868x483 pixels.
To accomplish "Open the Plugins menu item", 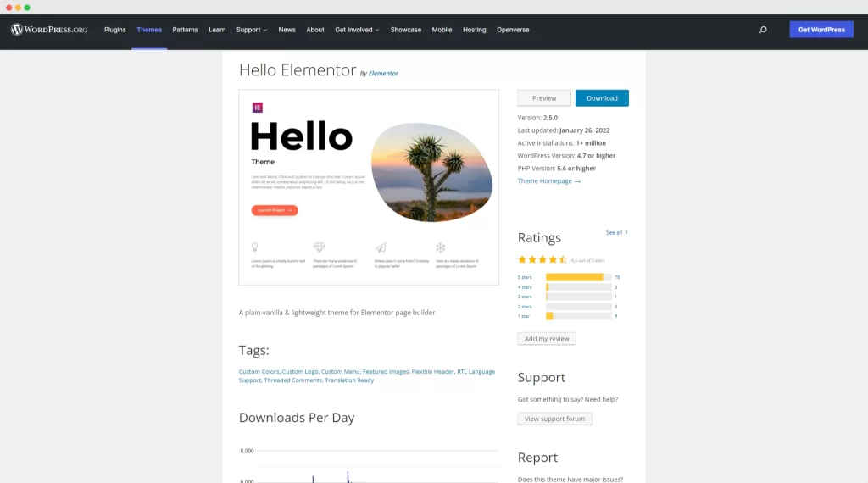I will (115, 30).
